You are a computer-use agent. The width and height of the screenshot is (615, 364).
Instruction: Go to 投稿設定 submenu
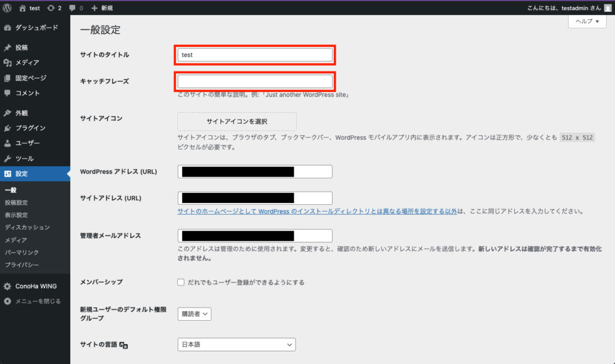(16, 202)
